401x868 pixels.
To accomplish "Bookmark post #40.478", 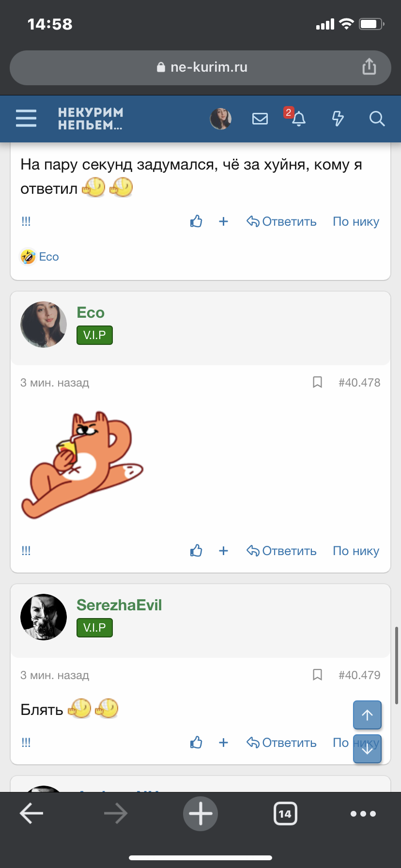I will tap(317, 383).
